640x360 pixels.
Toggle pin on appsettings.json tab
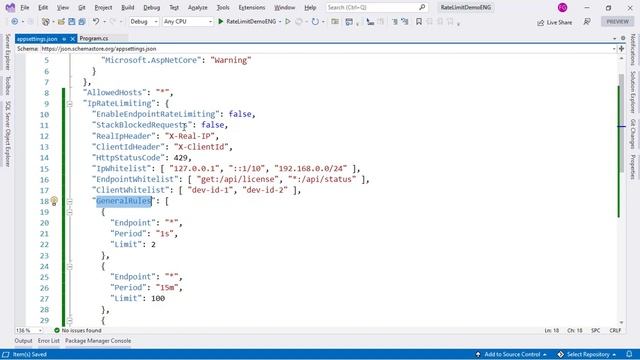tap(64, 39)
